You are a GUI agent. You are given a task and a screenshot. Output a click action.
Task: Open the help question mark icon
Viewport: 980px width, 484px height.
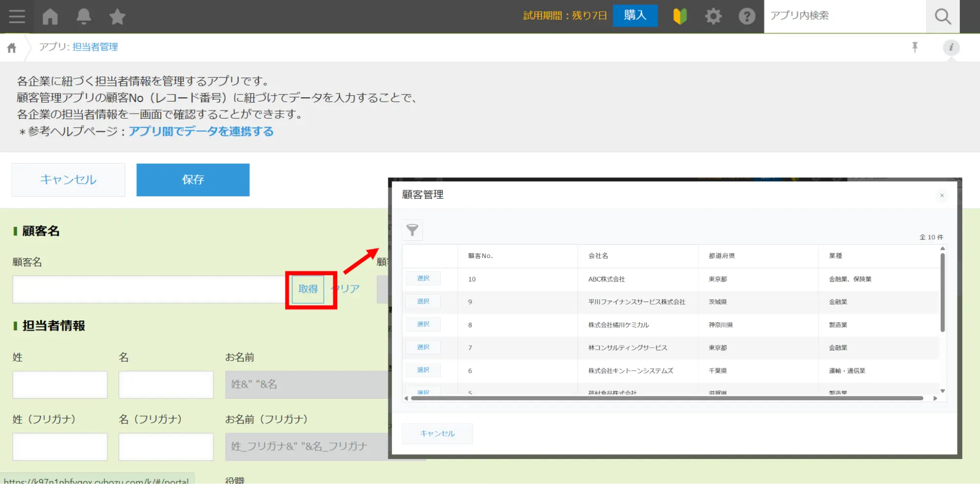coord(747,16)
